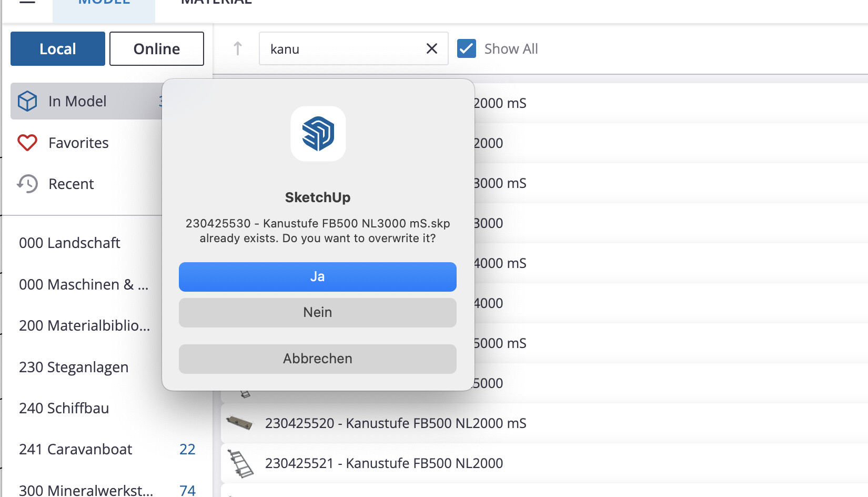Switch to the Online source button
The height and width of the screenshot is (497, 868).
point(157,49)
